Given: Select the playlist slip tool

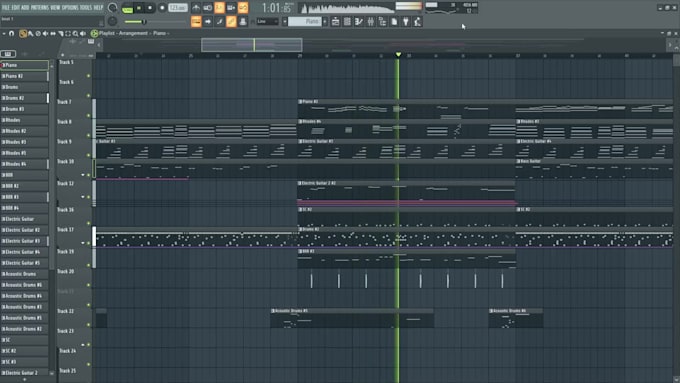Looking at the screenshot, I should (53, 33).
